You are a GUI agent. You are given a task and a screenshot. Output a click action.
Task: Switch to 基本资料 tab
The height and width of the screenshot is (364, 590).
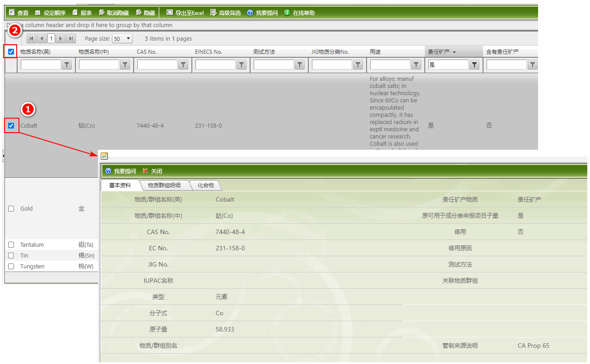coord(120,185)
